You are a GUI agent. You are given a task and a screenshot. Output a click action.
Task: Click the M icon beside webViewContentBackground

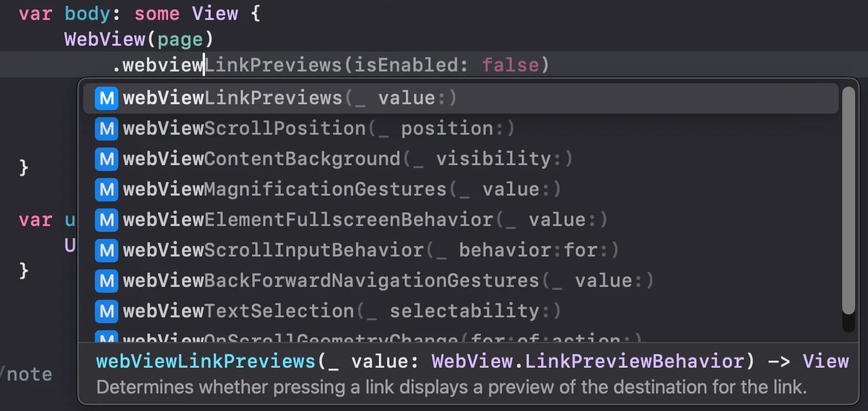pyautogui.click(x=107, y=159)
